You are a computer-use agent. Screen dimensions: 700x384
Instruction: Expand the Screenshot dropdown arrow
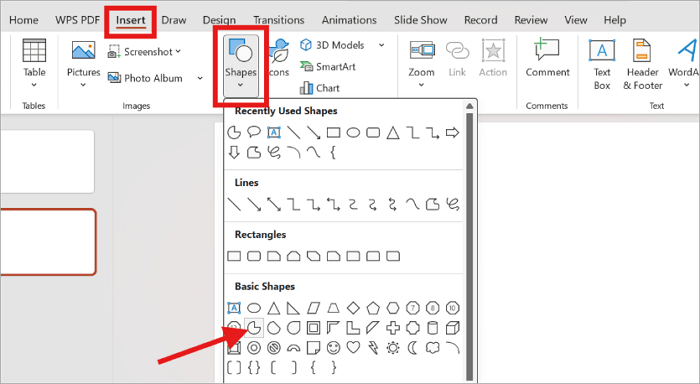pos(178,51)
